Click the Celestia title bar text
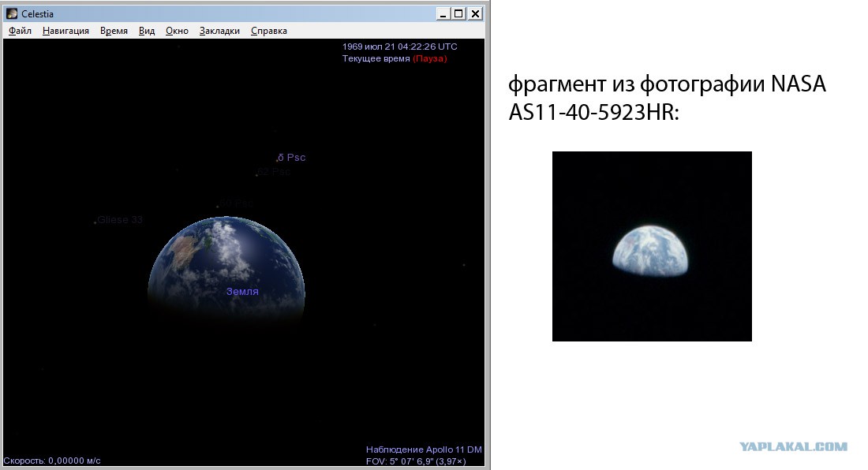This screenshot has width=868, height=470. coord(38,14)
